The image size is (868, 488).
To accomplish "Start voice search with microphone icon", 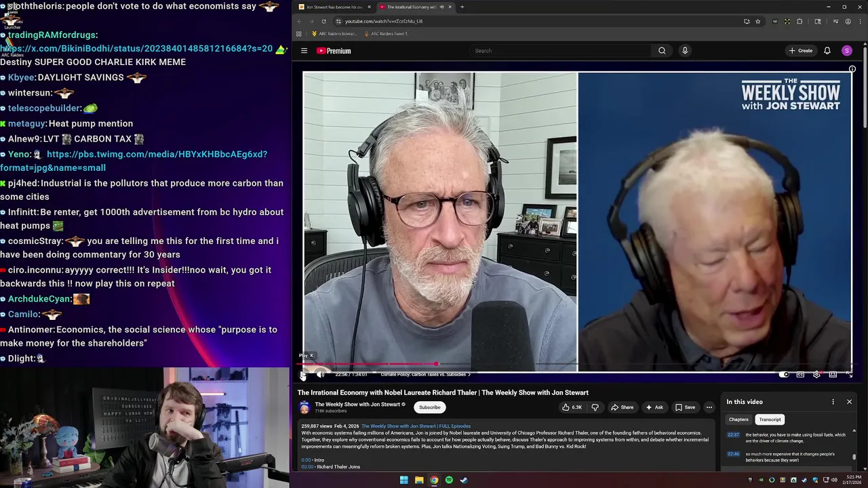I will click(x=685, y=51).
